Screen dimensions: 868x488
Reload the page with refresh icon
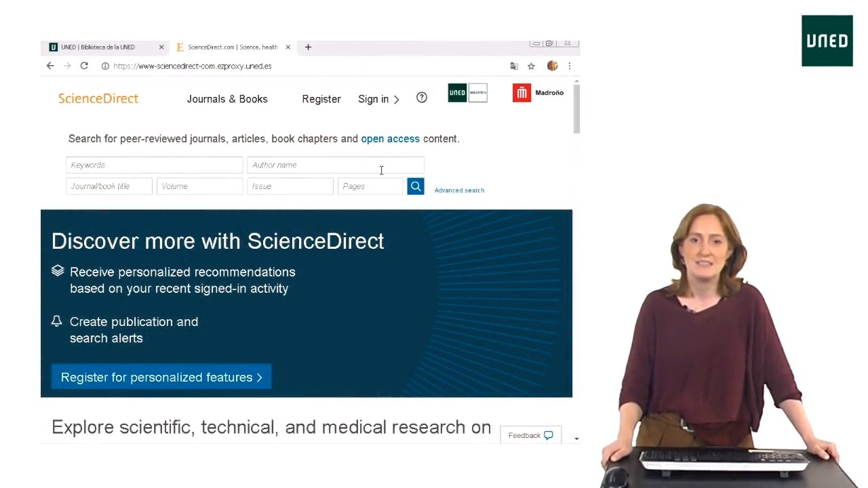[x=84, y=66]
